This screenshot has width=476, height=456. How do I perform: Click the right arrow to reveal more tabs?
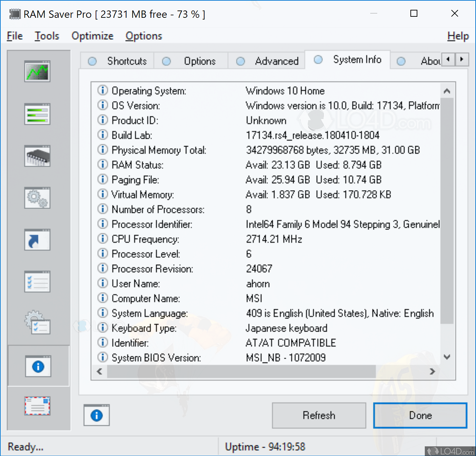[462, 60]
